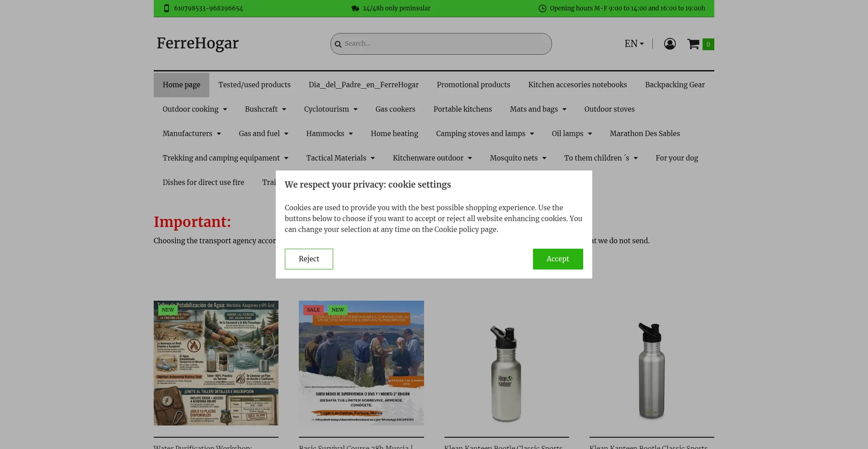
Task: Select the Gas cookers menu item
Action: click(x=395, y=109)
